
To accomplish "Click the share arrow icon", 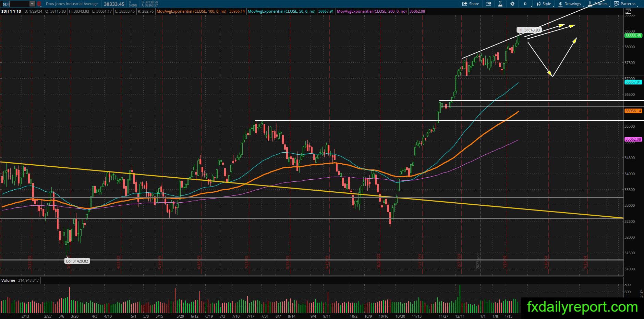I will point(465,4).
